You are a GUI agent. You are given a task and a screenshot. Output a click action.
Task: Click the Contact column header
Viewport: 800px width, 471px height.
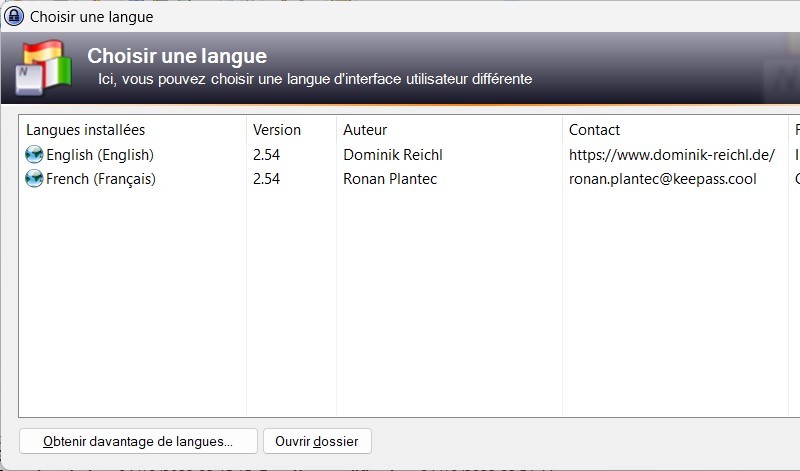click(x=594, y=130)
